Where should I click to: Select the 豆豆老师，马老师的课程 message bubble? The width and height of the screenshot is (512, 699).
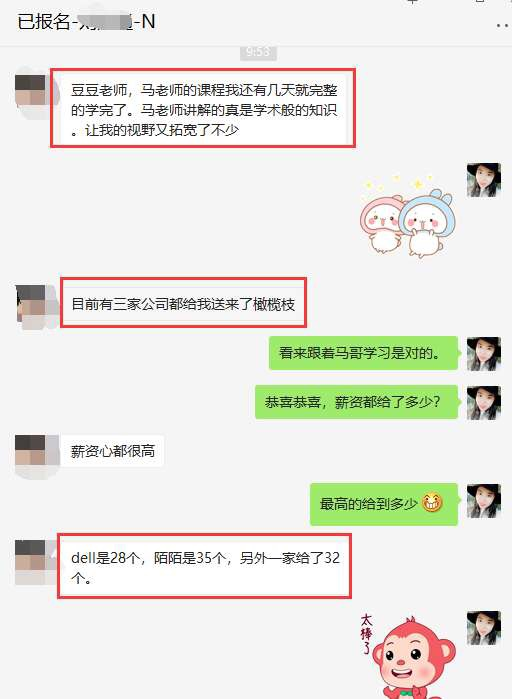(203, 110)
